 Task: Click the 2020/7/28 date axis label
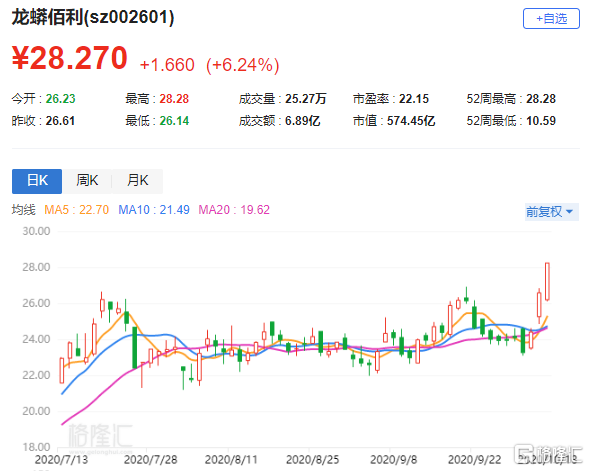pyautogui.click(x=150, y=459)
